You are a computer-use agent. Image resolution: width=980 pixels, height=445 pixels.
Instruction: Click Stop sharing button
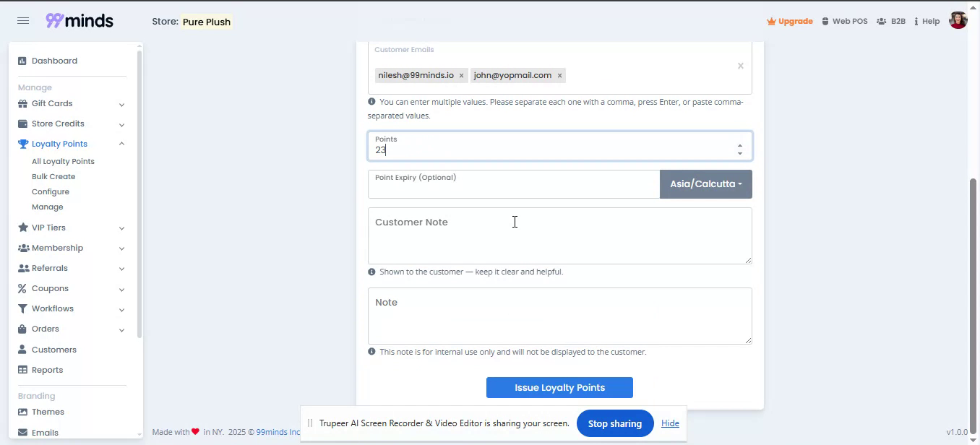[615, 423]
